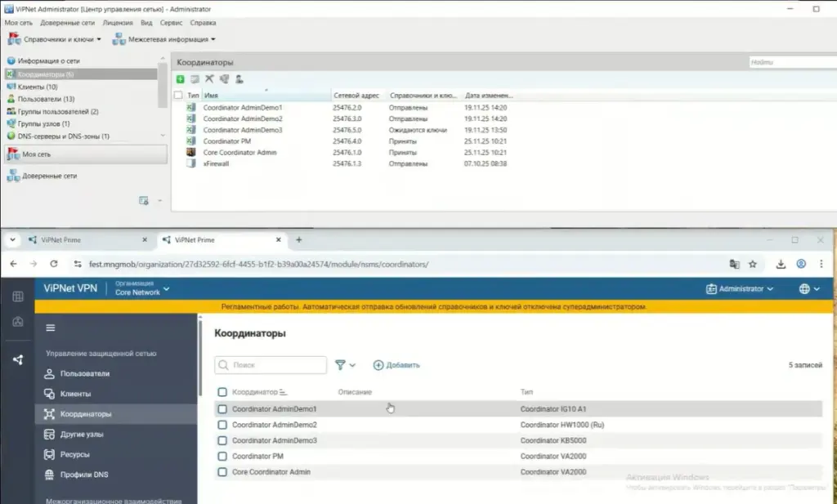Check the select-all checkbox above coordinator list
This screenshot has height=504, width=837.
222,391
